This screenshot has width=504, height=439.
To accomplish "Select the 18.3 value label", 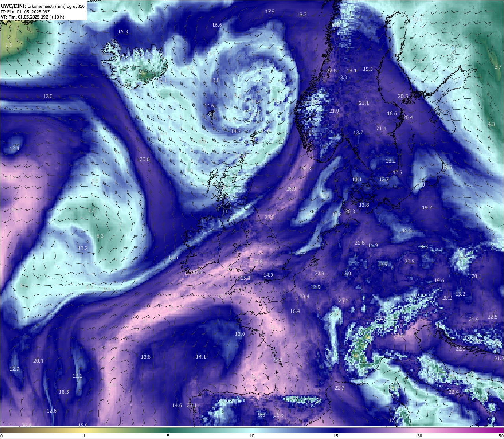I will 302,14.
